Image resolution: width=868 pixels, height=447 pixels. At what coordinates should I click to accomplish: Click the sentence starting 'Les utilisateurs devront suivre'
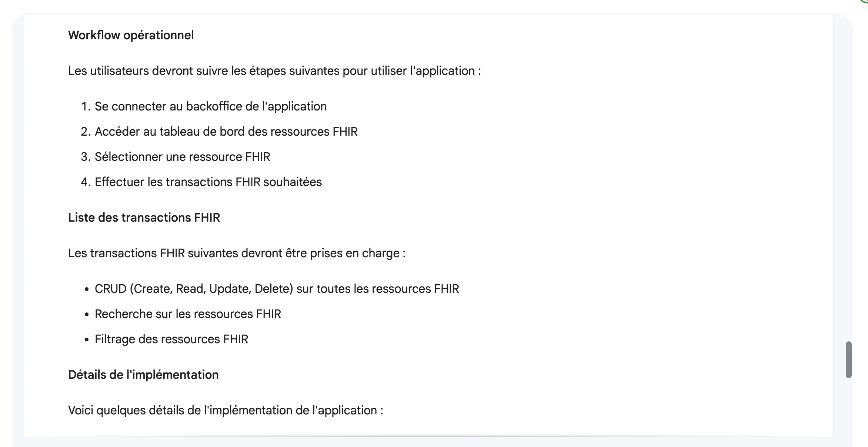point(274,71)
